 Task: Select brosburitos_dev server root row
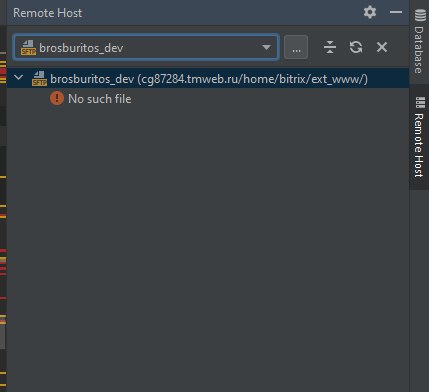pos(208,78)
